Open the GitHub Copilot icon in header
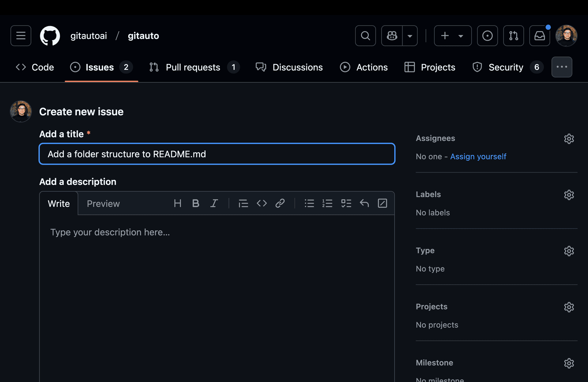The image size is (588, 382). coord(392,36)
